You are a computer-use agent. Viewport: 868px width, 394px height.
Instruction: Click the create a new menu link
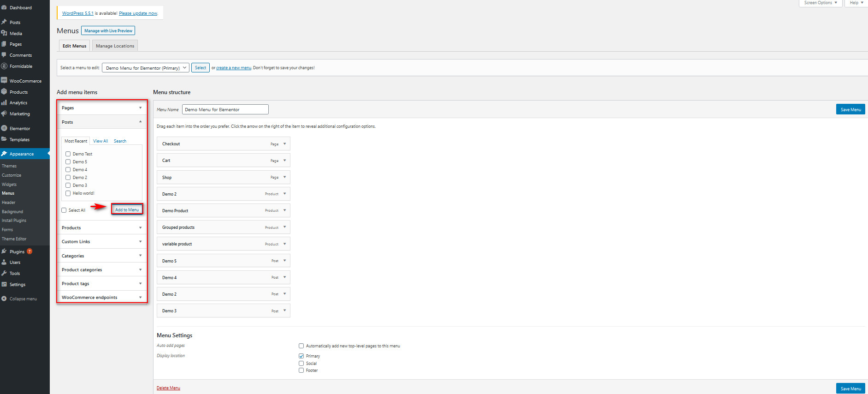coord(234,68)
